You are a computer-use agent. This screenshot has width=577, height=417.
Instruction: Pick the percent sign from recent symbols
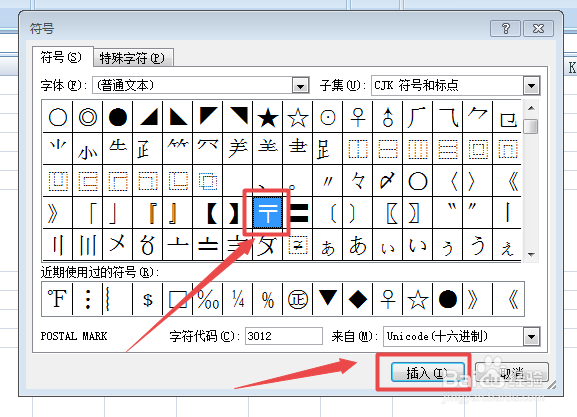coord(268,299)
